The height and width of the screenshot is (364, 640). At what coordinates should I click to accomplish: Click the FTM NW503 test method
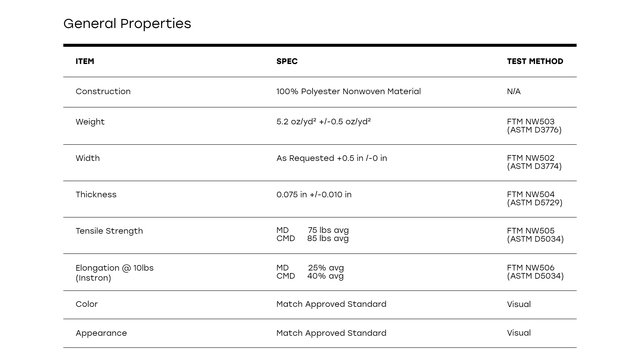click(x=530, y=122)
